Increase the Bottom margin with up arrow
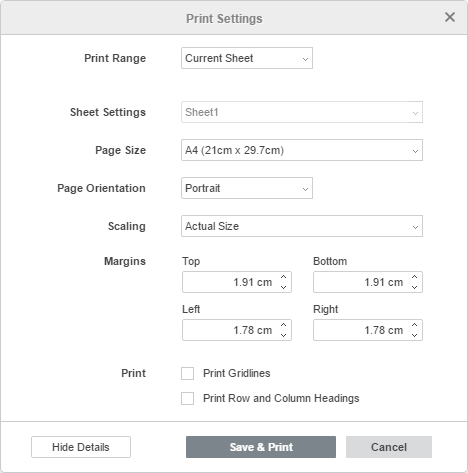468x473 pixels. point(414,277)
